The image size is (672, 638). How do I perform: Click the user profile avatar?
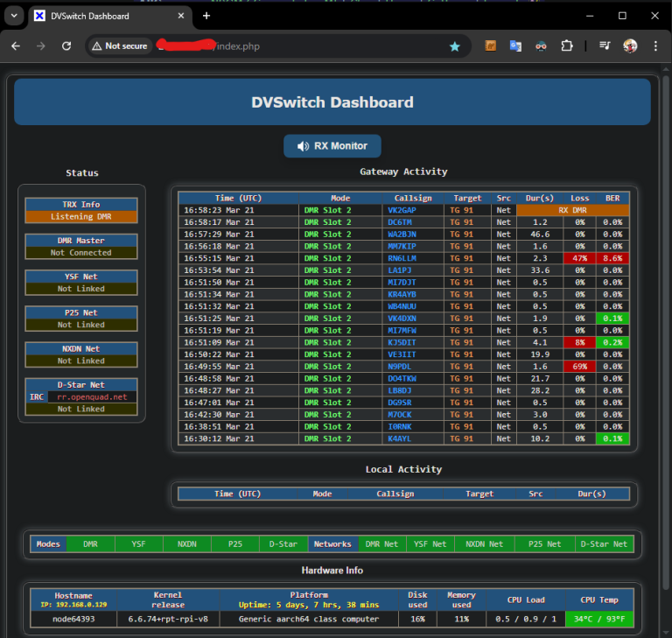click(x=630, y=46)
